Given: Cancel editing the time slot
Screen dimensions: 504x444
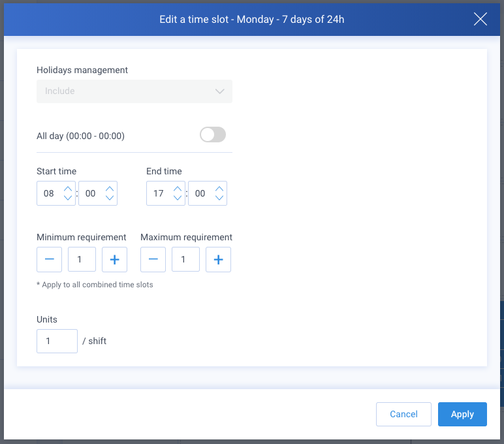Looking at the screenshot, I should point(403,414).
